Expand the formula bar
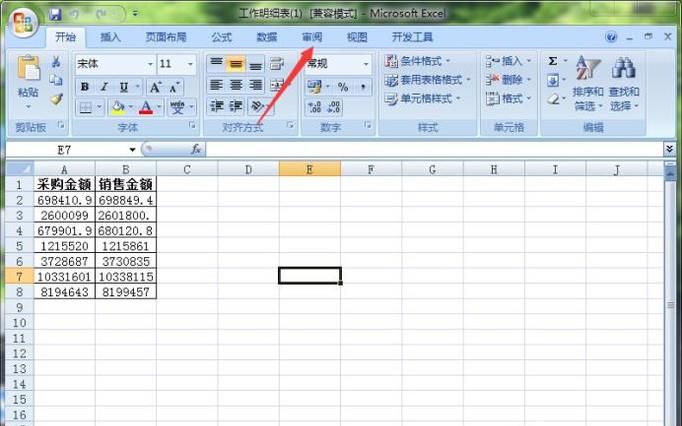 (669, 149)
